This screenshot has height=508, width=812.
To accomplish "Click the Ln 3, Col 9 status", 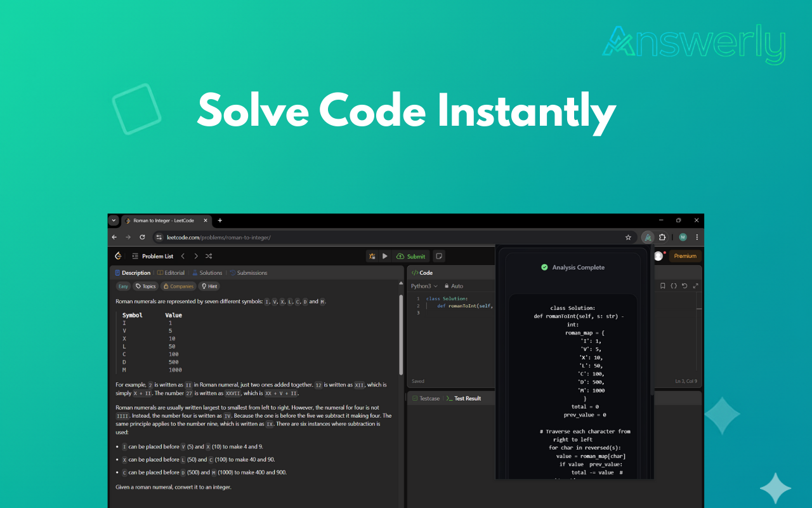I will [x=686, y=381].
